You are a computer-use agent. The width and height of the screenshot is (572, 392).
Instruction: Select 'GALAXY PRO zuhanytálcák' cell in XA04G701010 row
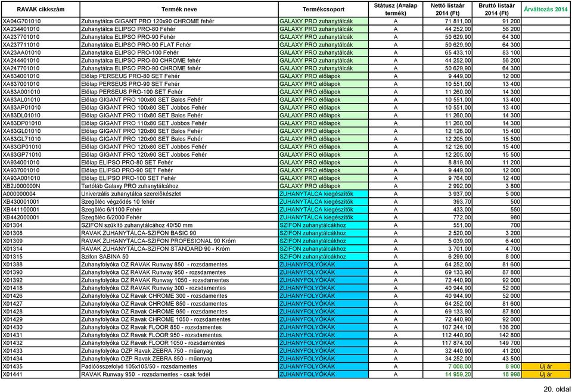coord(323,21)
